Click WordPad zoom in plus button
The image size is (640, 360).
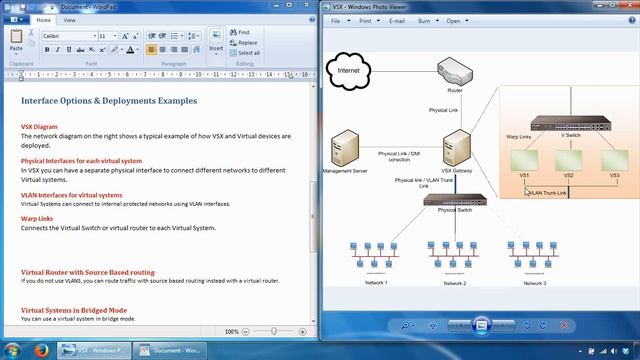[302, 332]
